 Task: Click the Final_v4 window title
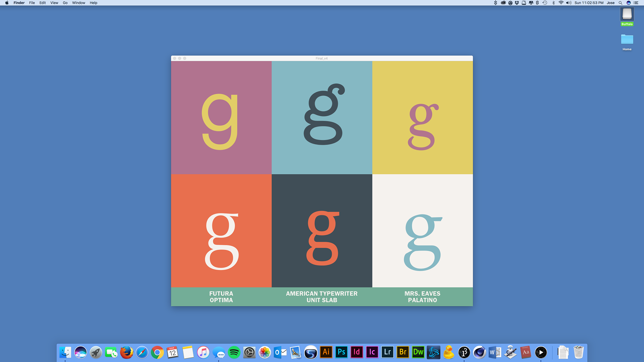tap(322, 58)
